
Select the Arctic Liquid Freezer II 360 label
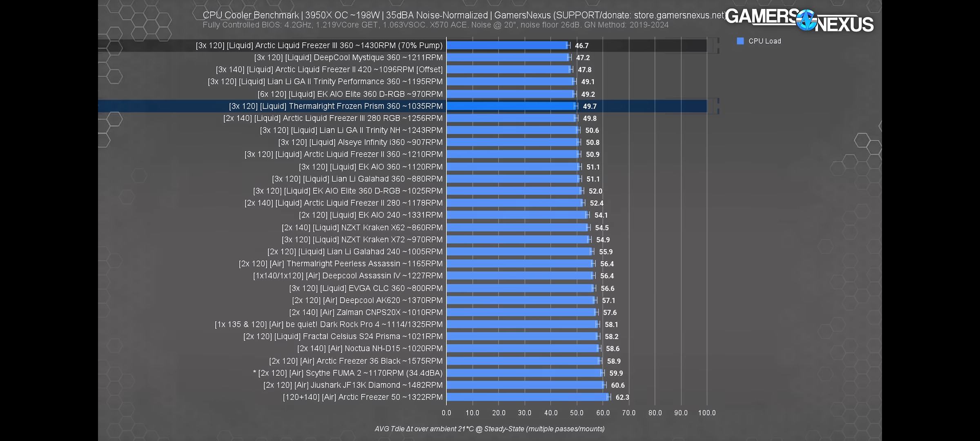pyautogui.click(x=343, y=154)
